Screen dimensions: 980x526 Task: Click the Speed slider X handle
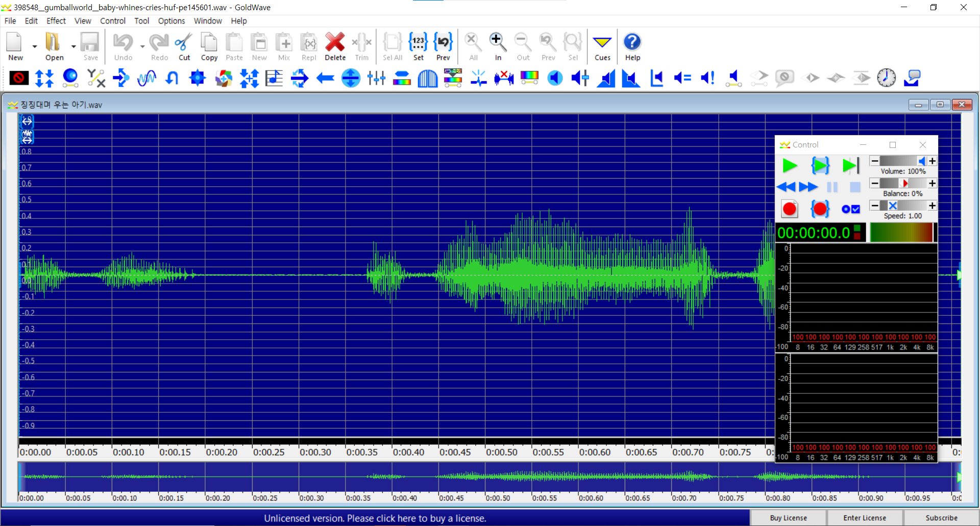tap(893, 206)
